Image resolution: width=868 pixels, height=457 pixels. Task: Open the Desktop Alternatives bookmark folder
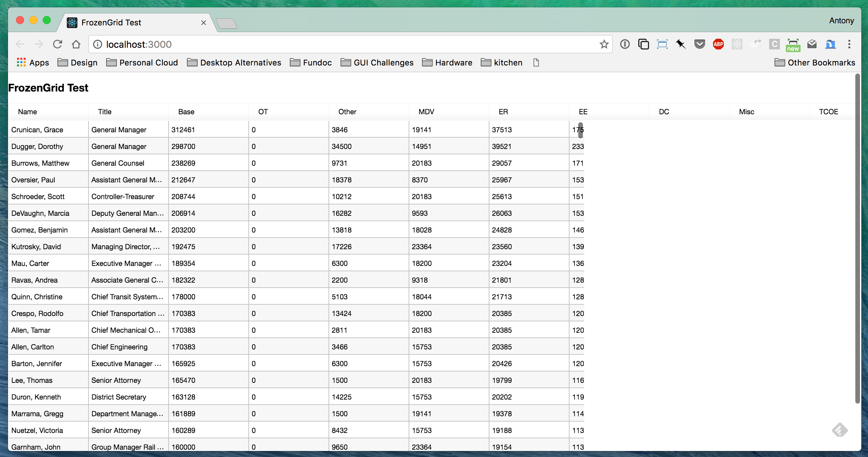tap(234, 63)
